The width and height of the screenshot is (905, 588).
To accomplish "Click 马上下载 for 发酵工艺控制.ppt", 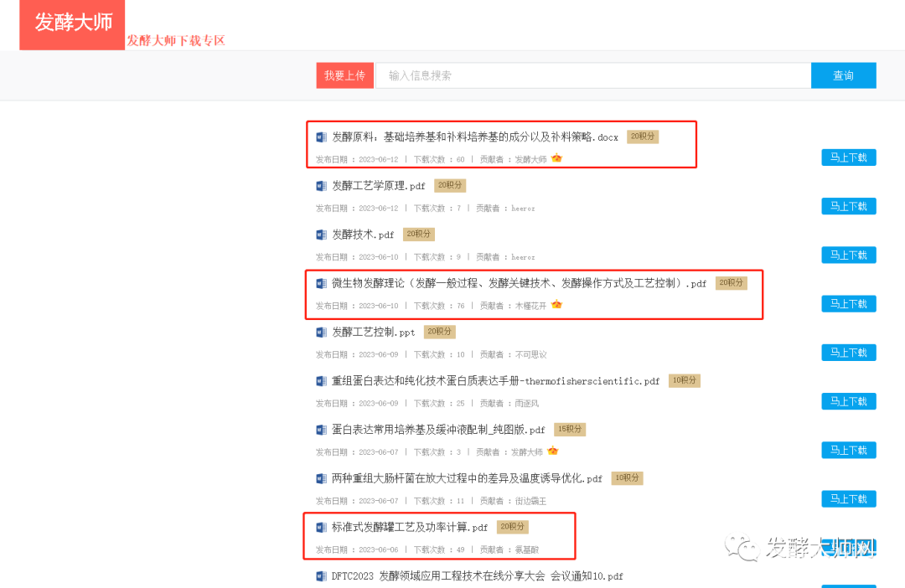I will [x=848, y=353].
